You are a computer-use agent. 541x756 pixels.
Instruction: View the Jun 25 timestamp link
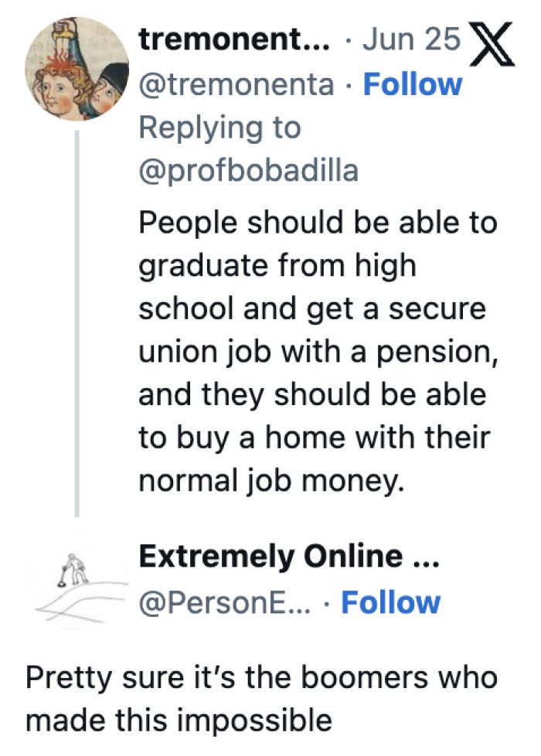coord(411,37)
